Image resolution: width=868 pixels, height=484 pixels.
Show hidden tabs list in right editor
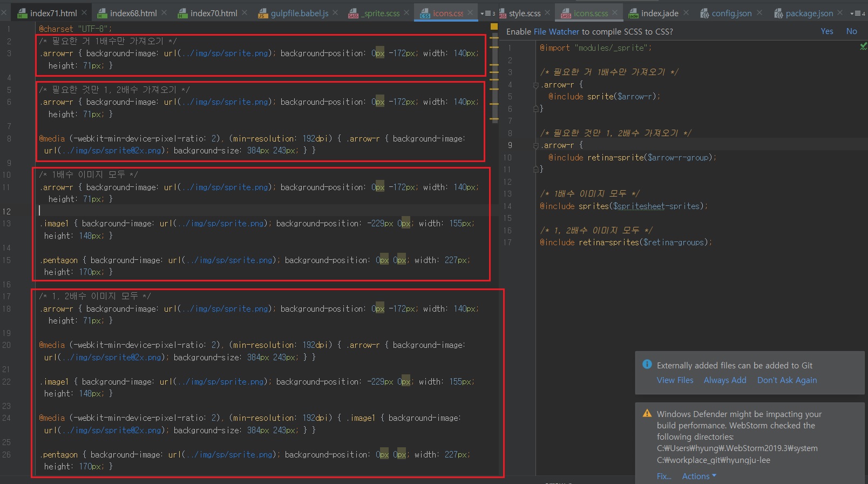point(857,13)
